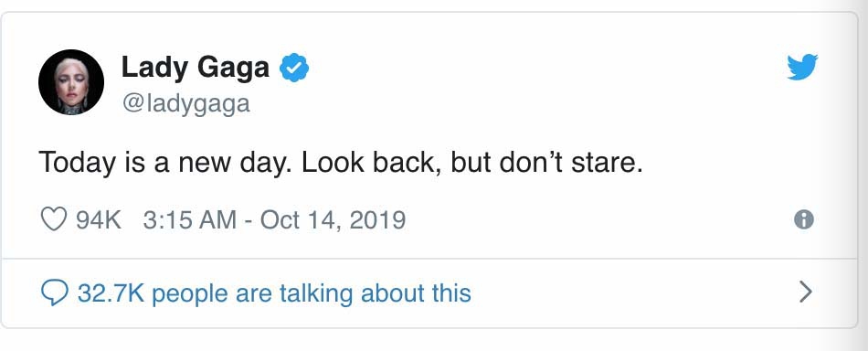Viewport: 868px width, 351px height.
Task: Click empty footer space before the chevron
Action: coord(631,292)
